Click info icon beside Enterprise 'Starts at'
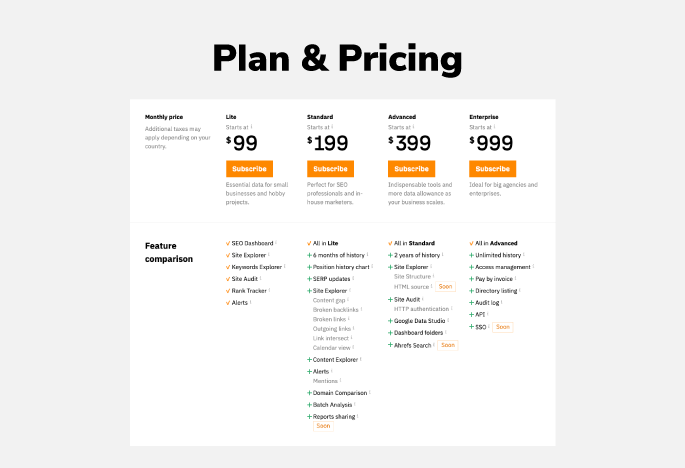This screenshot has height=468, width=685. pyautogui.click(x=493, y=126)
